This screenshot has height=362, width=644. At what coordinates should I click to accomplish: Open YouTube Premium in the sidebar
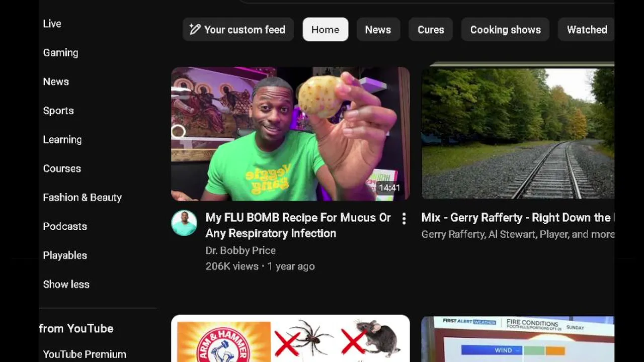(x=85, y=354)
